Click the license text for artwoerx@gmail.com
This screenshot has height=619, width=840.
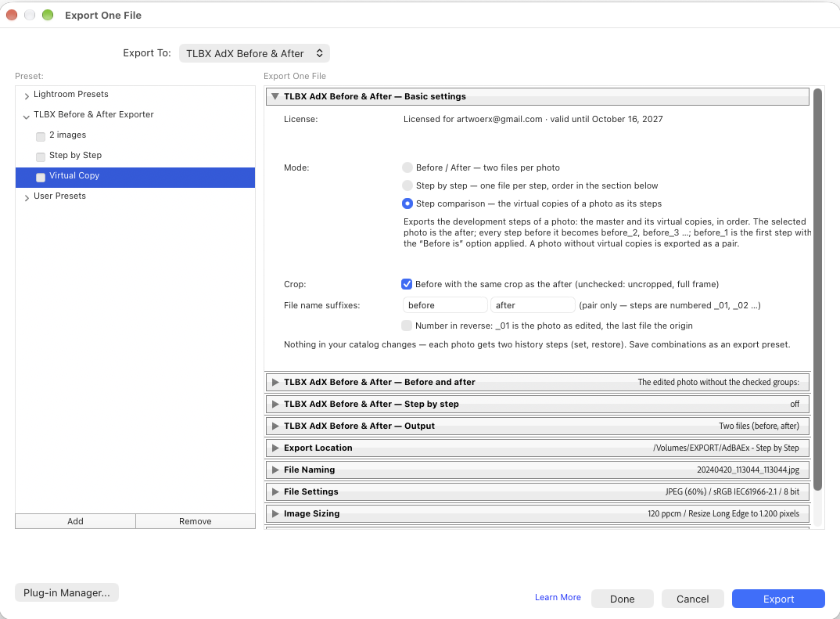coord(533,119)
